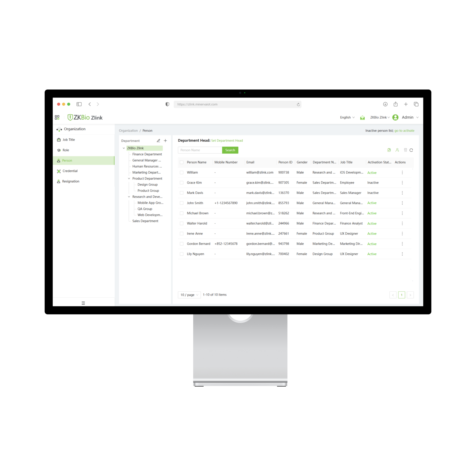The width and height of the screenshot is (476, 476).
Task: Focus the Person Name search field
Action: pos(200,150)
